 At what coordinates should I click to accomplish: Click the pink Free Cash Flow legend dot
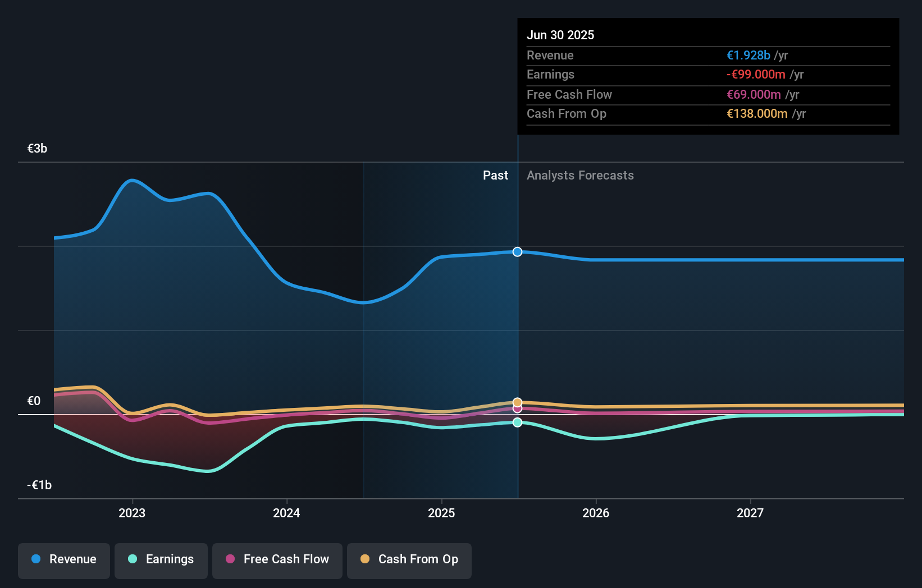[231, 559]
